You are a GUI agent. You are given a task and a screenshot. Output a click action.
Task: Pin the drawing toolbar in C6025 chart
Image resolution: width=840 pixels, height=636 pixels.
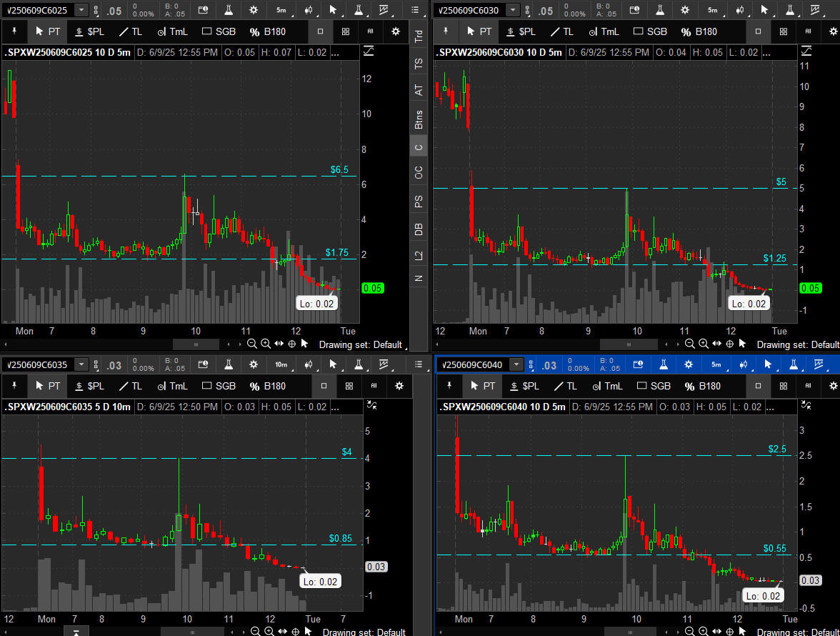14,31
